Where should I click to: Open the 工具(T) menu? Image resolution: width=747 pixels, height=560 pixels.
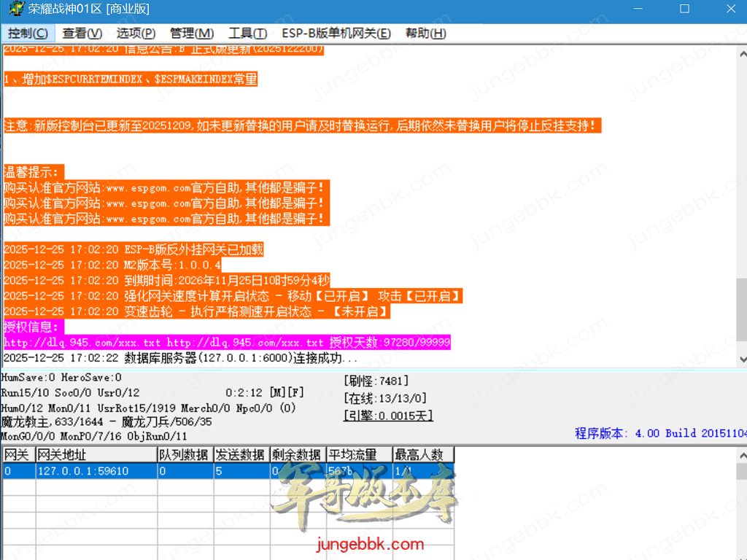(247, 34)
